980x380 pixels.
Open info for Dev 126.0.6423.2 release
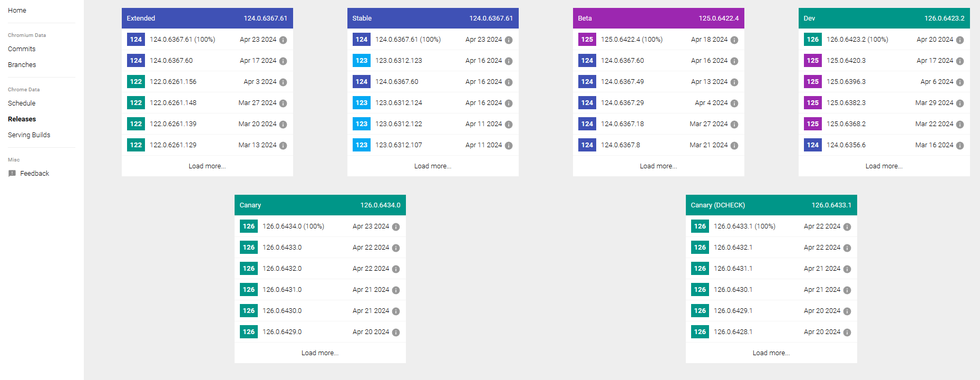pos(960,40)
